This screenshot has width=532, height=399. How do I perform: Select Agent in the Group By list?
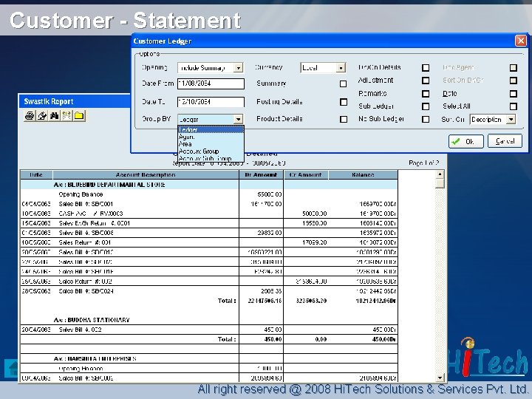click(x=211, y=137)
